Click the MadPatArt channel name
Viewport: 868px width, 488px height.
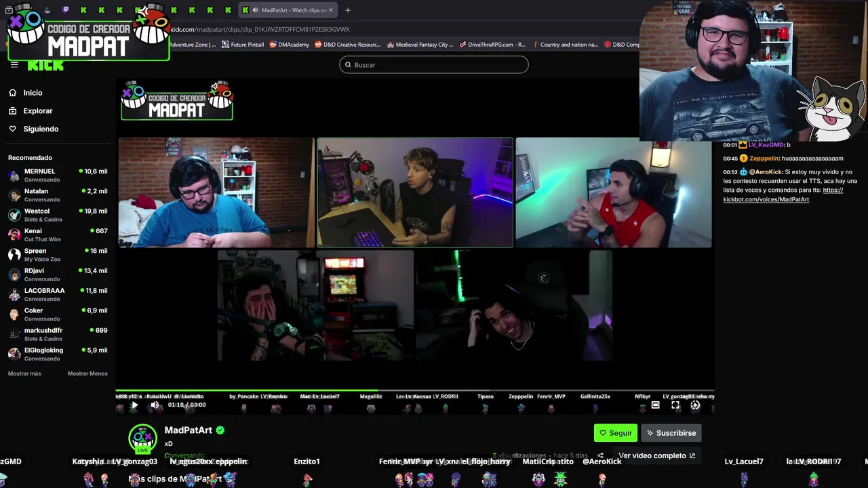tap(189, 430)
